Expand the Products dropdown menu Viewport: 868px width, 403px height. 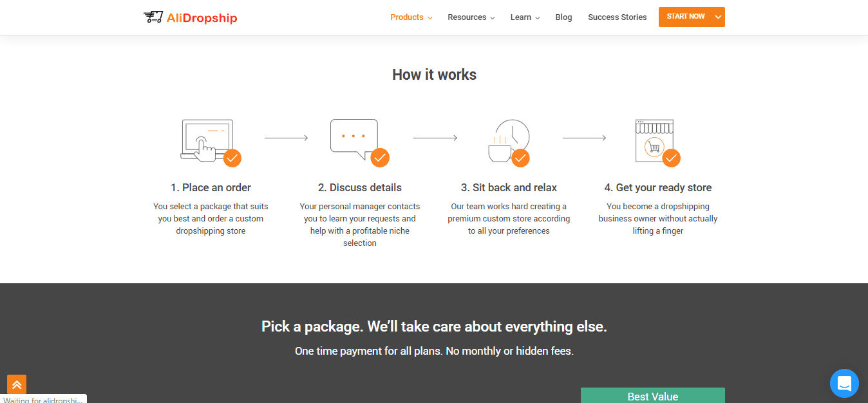(x=411, y=17)
